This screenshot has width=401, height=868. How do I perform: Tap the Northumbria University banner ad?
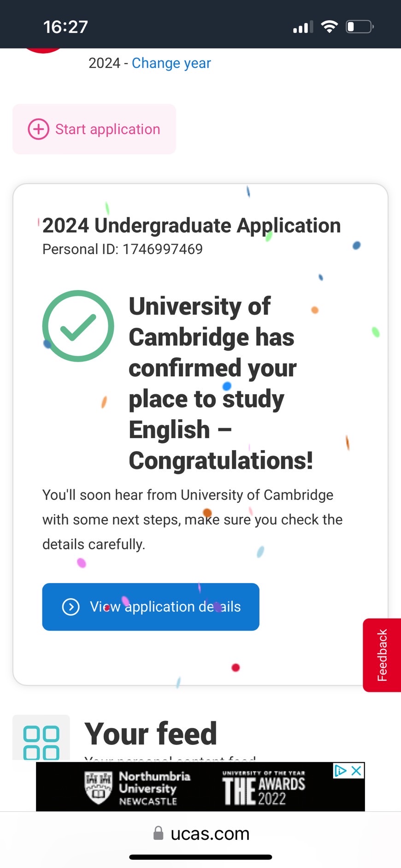pos(194,787)
